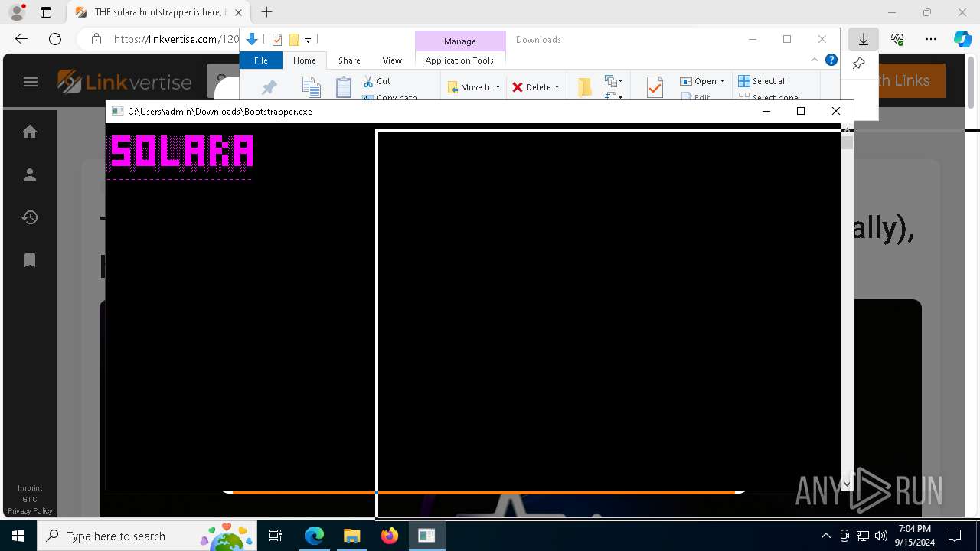The image size is (980, 551).
Task: Click Pin to Quick access in Explorer
Action: point(269,88)
